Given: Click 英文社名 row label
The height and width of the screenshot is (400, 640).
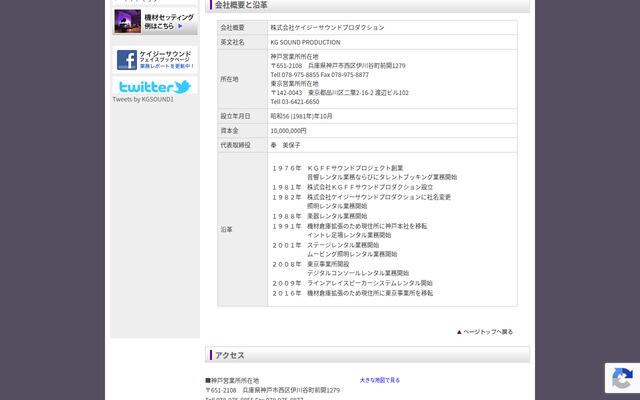Looking at the screenshot, I should (232, 42).
